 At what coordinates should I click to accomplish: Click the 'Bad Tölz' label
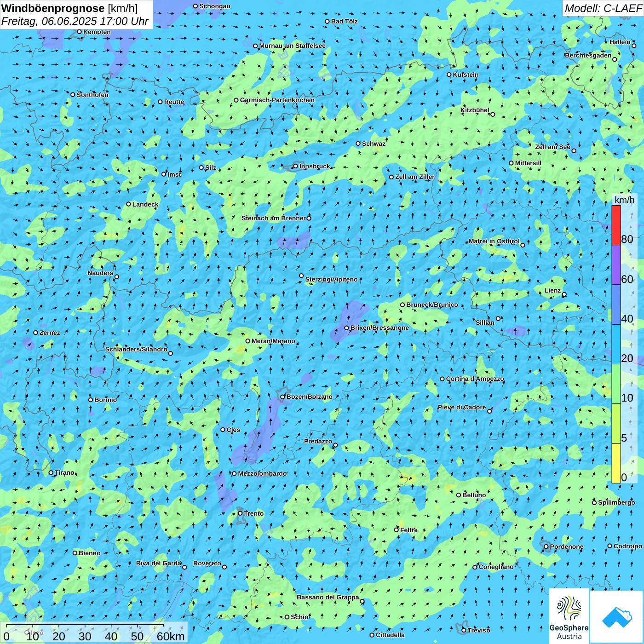tap(344, 21)
